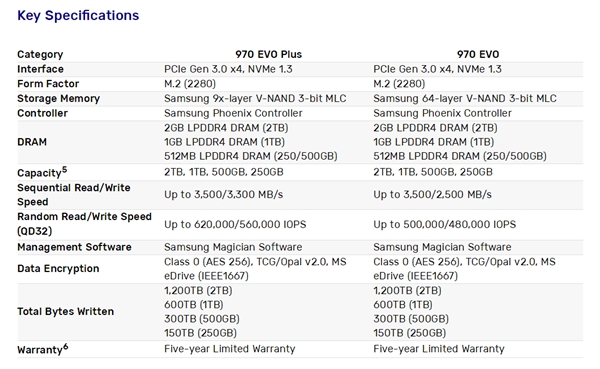Click the Management Software row label
Image resolution: width=600 pixels, height=369 pixels.
tap(74, 247)
